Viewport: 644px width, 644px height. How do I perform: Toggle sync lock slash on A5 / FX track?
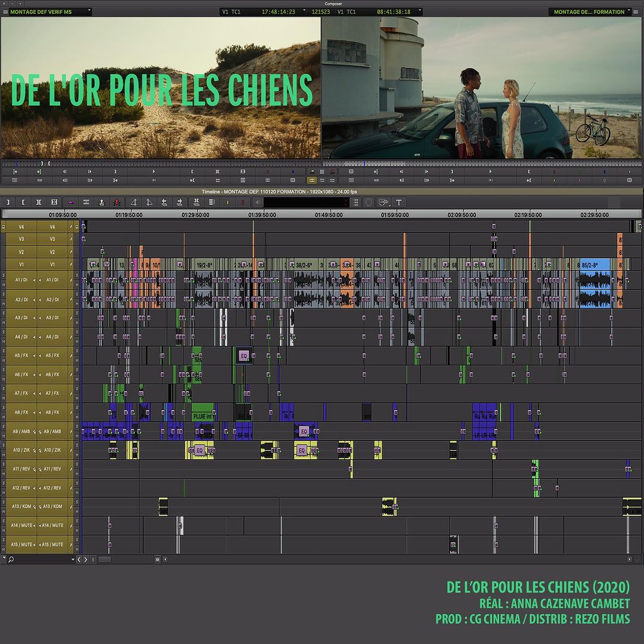[x=70, y=355]
